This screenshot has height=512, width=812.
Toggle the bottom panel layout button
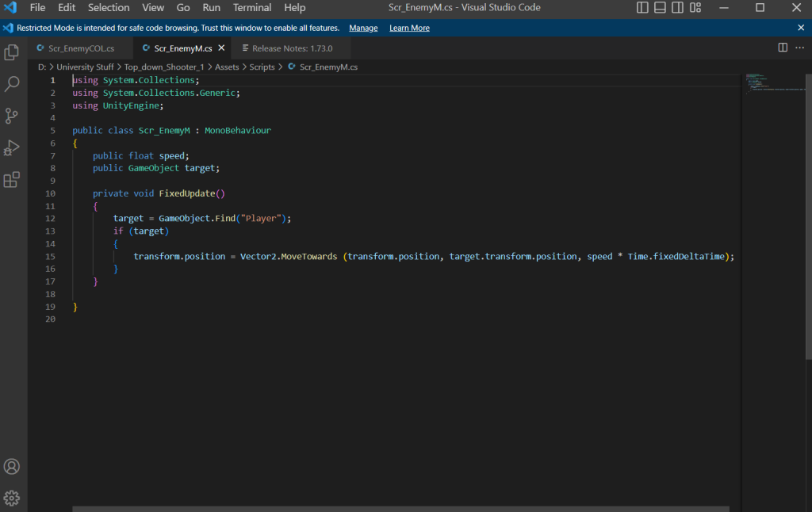660,8
